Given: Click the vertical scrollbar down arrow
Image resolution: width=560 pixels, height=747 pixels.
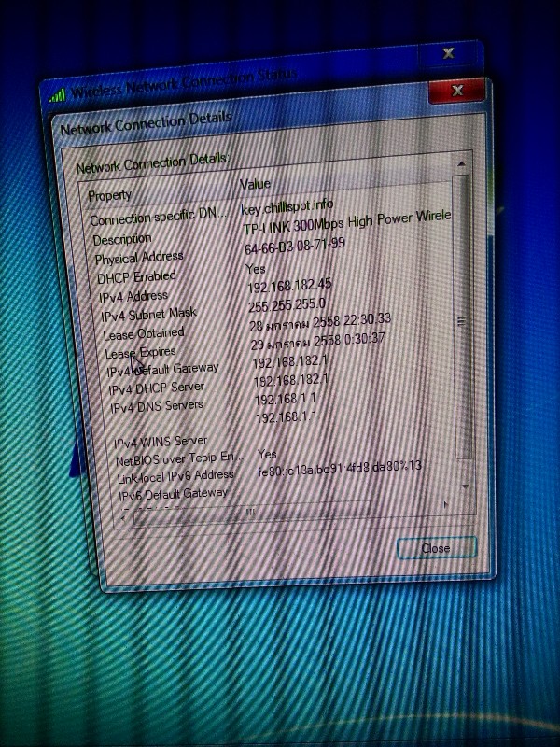Looking at the screenshot, I should click(465, 486).
